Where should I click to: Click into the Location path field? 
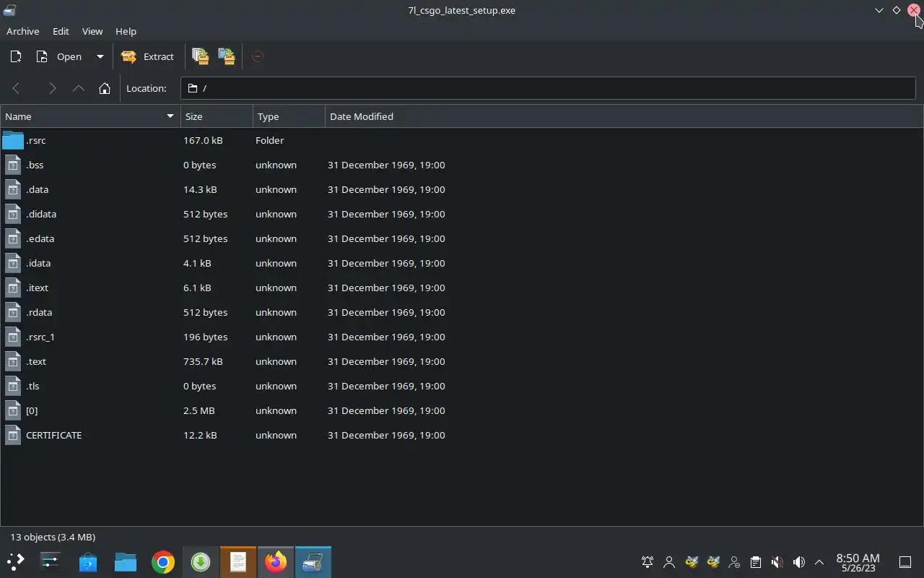(548, 88)
